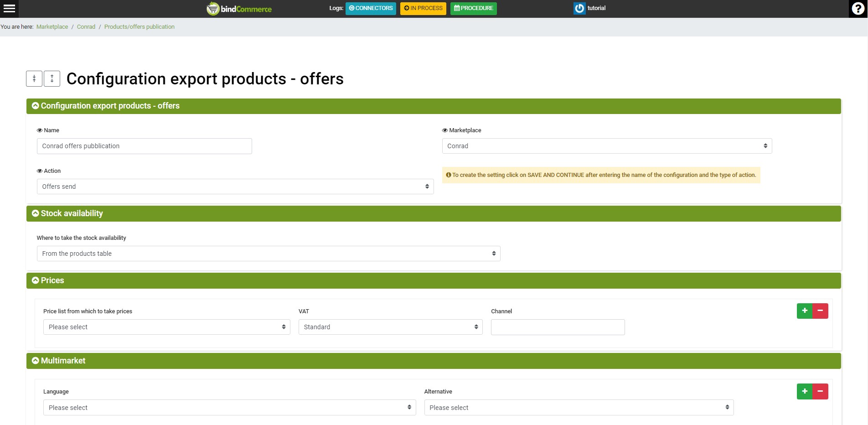This screenshot has width=868, height=425.
Task: Click the bindCommerce logo
Action: pyautogui.click(x=239, y=9)
